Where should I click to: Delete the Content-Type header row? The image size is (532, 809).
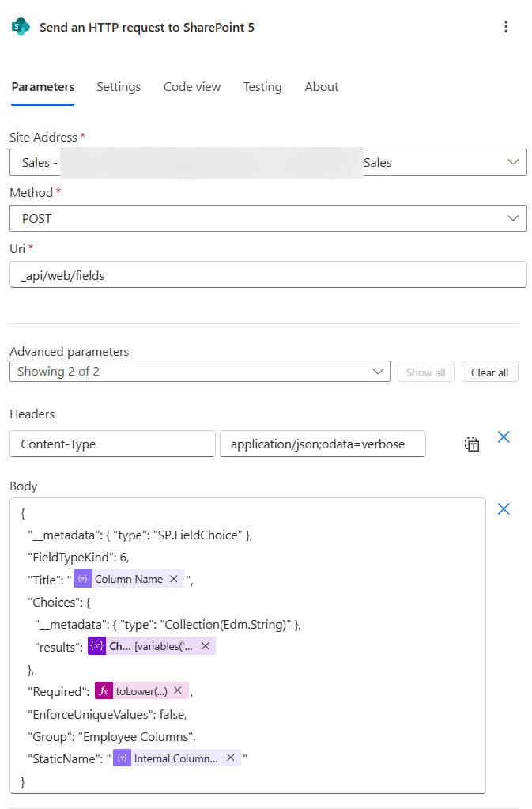tap(504, 437)
